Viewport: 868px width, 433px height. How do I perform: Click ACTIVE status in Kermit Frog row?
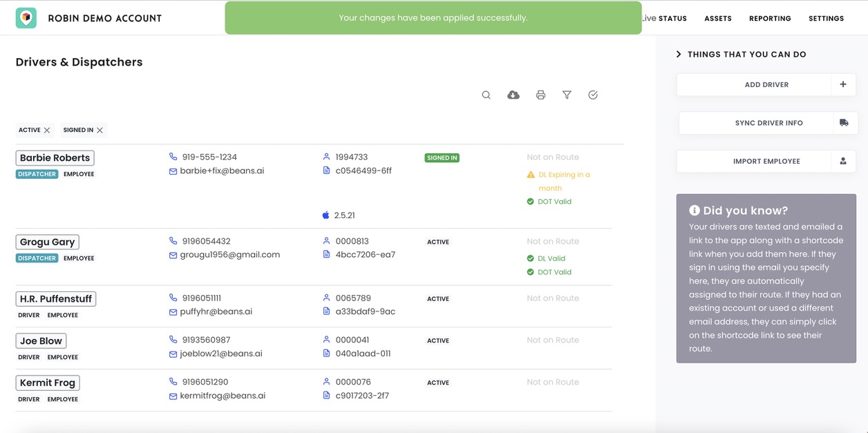click(x=438, y=383)
